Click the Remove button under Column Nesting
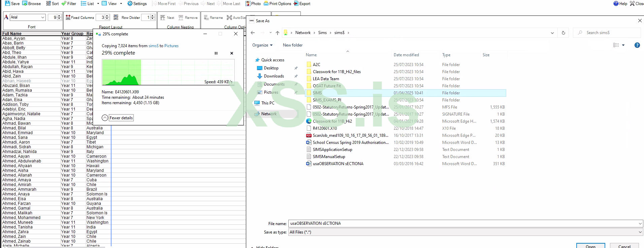The width and height of the screenshot is (644, 248). (x=188, y=18)
